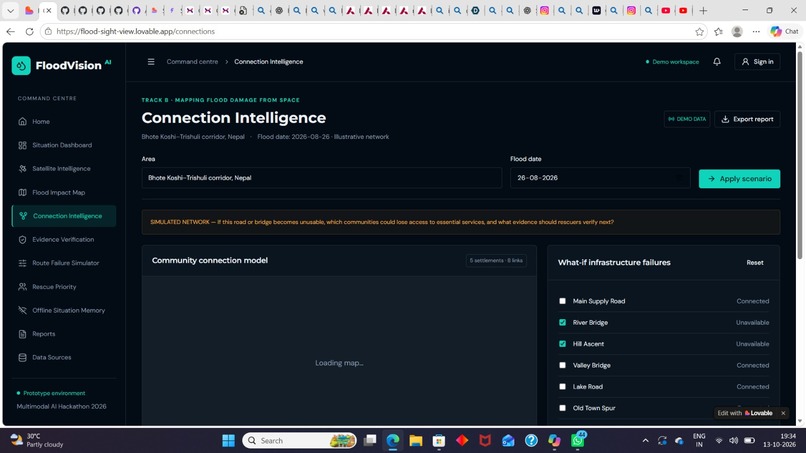Open Flood Impact Map page
This screenshot has height=453, width=806.
[x=64, y=192]
